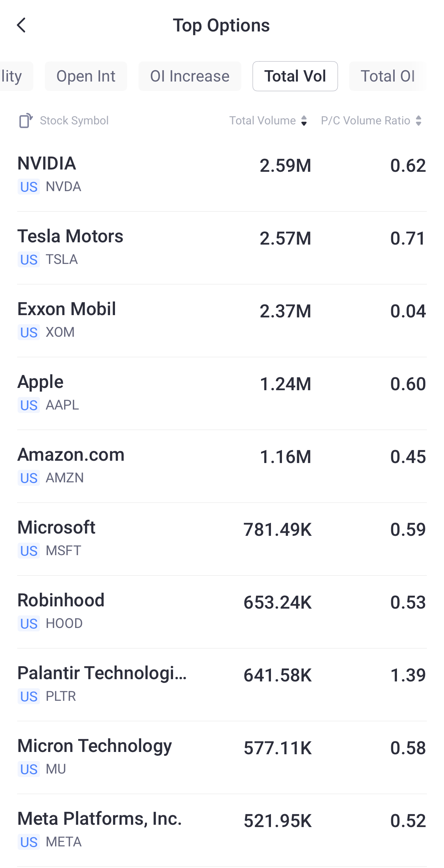
Task: Open the NVIDIA NVDA row
Action: click(x=222, y=175)
